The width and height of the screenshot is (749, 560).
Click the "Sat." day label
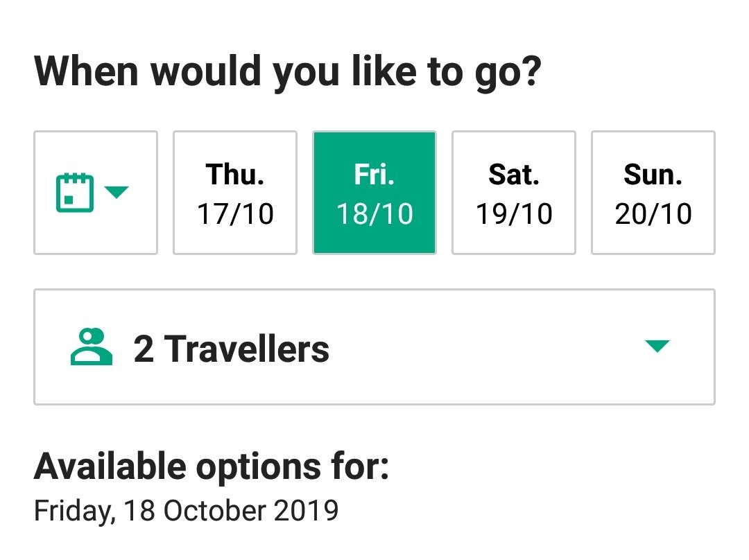(514, 175)
